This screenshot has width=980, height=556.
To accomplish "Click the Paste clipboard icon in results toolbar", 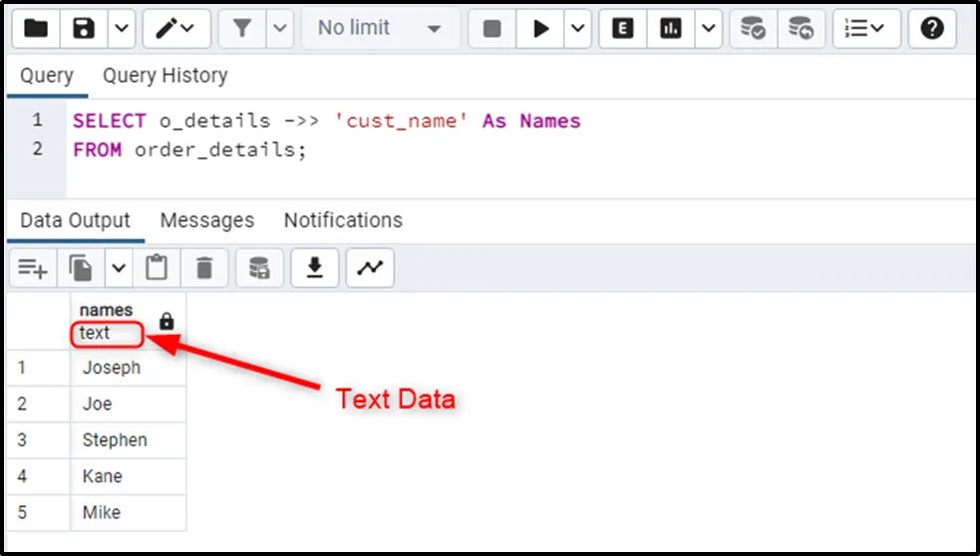I will (157, 268).
